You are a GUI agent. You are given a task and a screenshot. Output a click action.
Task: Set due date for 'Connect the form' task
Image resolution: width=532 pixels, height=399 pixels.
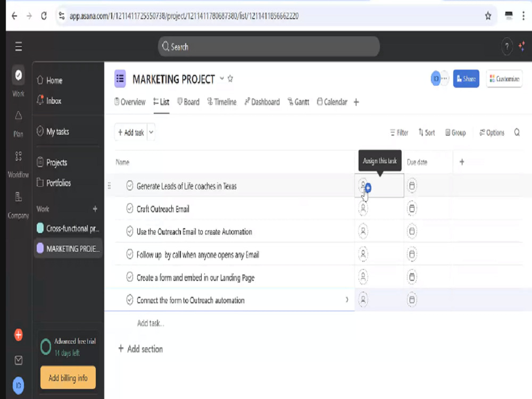pyautogui.click(x=412, y=300)
